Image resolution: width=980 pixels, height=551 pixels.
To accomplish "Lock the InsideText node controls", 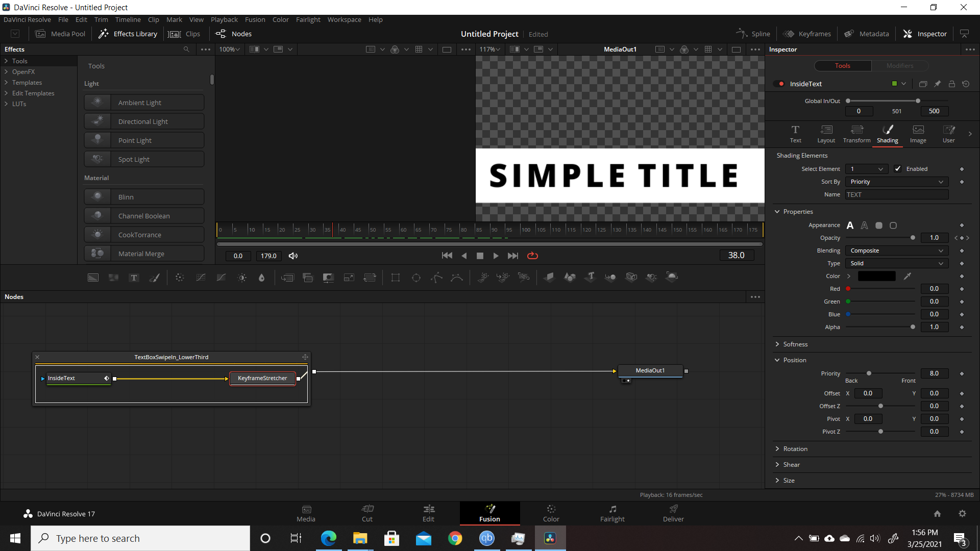I will [x=951, y=84].
